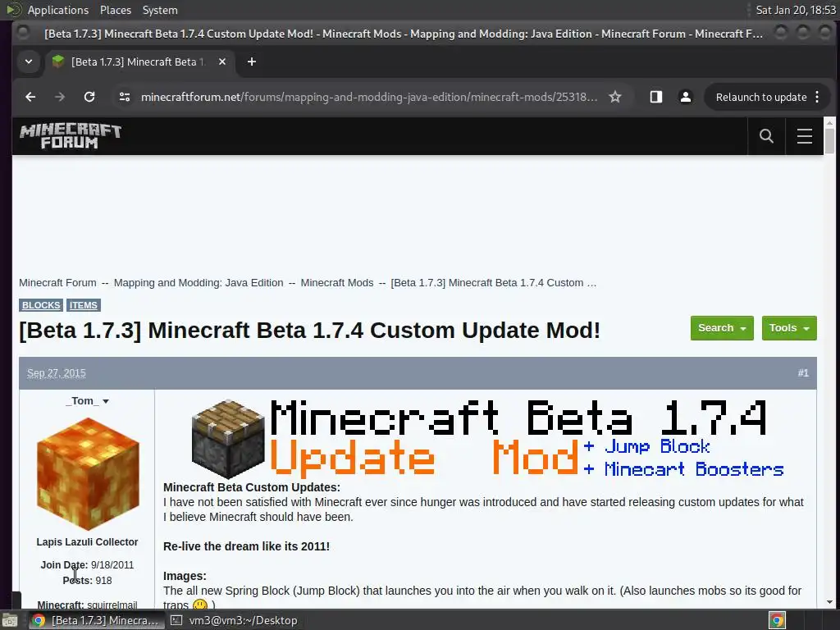Viewport: 840px width, 630px height.
Task: Click the #1 post number link
Action: pos(803,373)
